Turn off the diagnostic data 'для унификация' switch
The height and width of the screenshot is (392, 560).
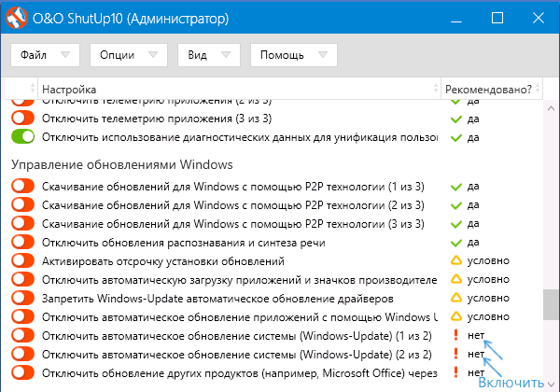(x=22, y=137)
